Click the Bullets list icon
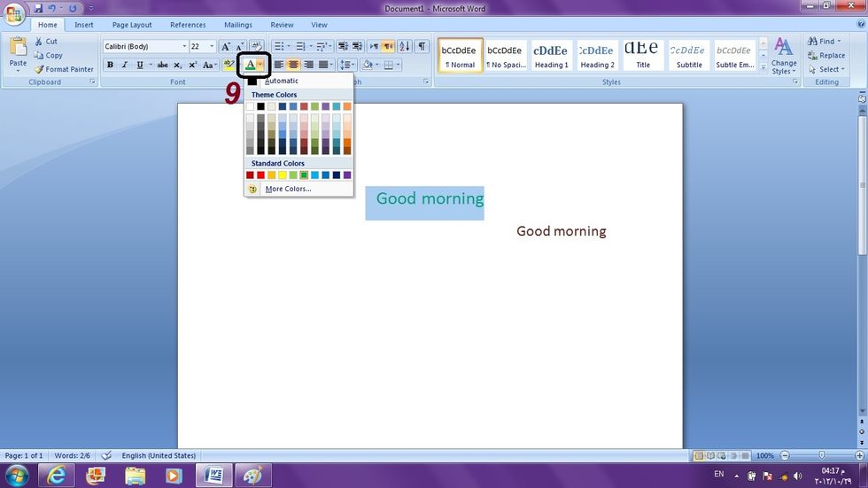The height and width of the screenshot is (488, 868). click(278, 46)
